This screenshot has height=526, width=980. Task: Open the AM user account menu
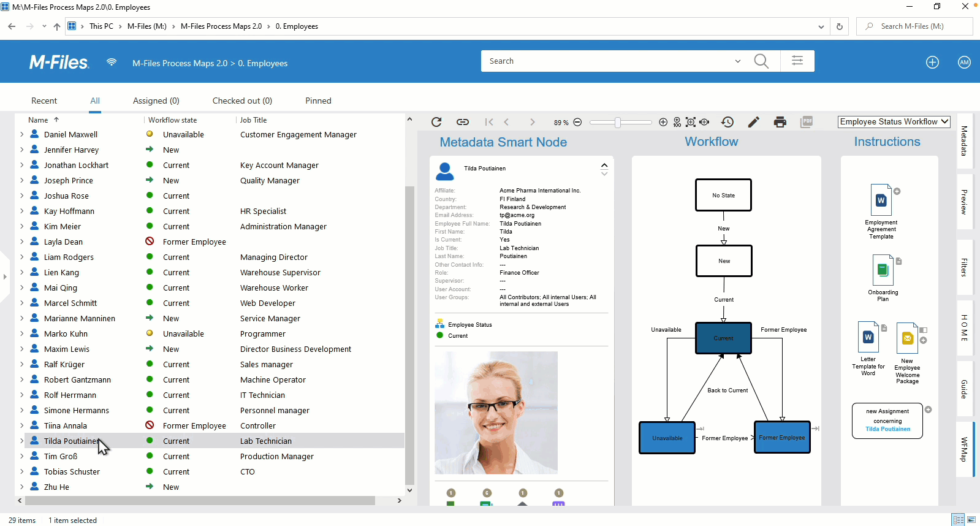click(x=964, y=63)
